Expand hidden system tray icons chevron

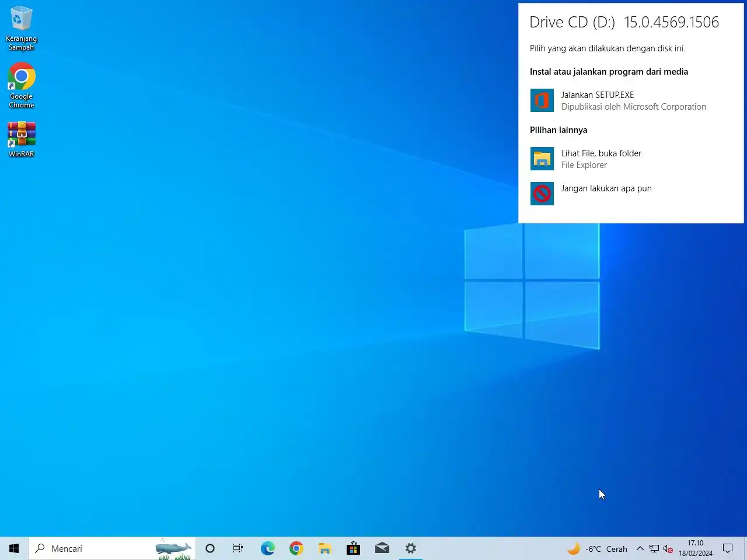640,548
